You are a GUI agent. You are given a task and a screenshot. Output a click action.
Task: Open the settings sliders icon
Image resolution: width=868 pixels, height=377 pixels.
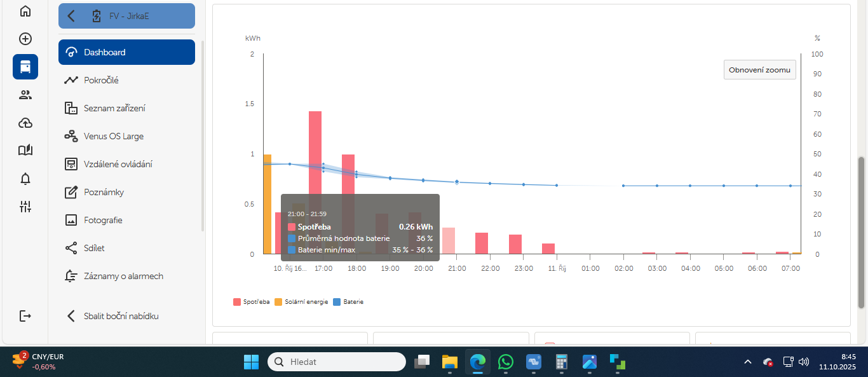[25, 207]
